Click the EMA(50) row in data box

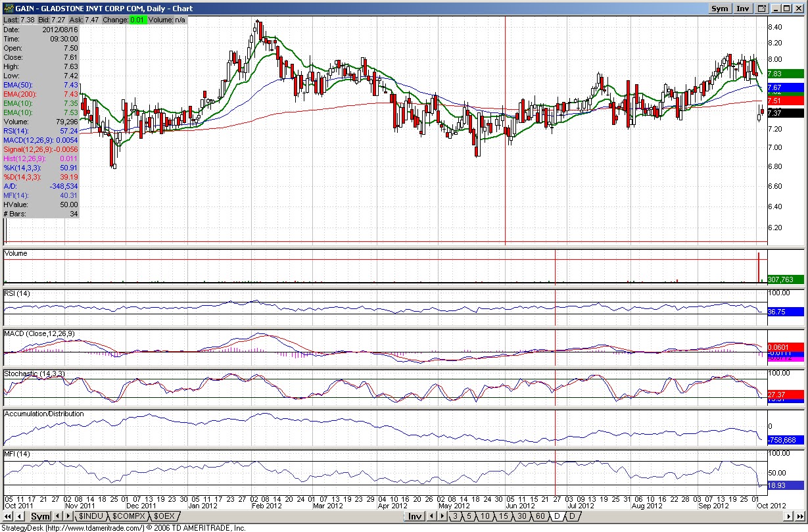click(x=41, y=85)
